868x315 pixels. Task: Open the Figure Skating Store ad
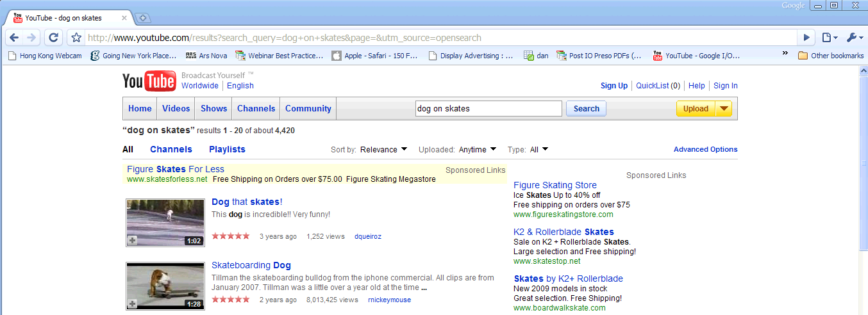555,185
